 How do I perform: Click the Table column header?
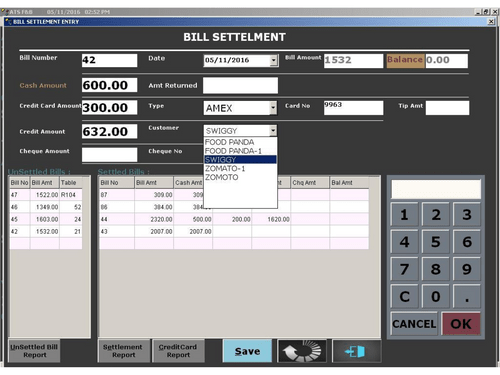pos(71,183)
